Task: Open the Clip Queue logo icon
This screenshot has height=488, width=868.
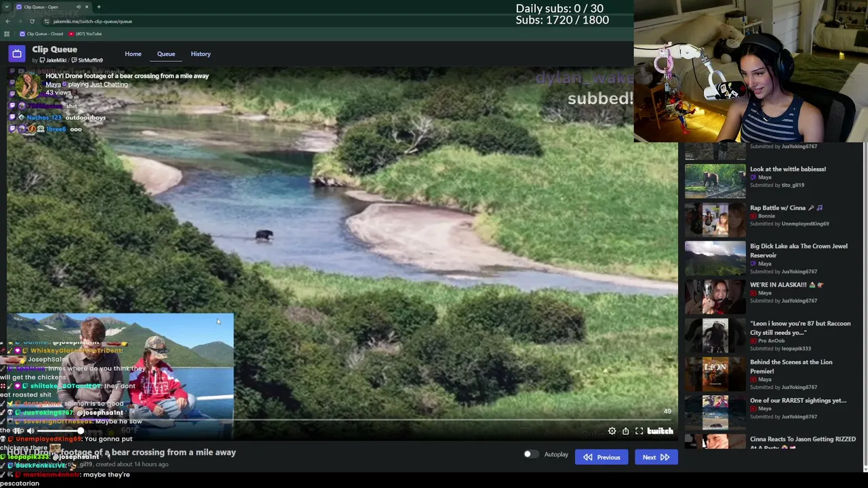Action: point(17,54)
